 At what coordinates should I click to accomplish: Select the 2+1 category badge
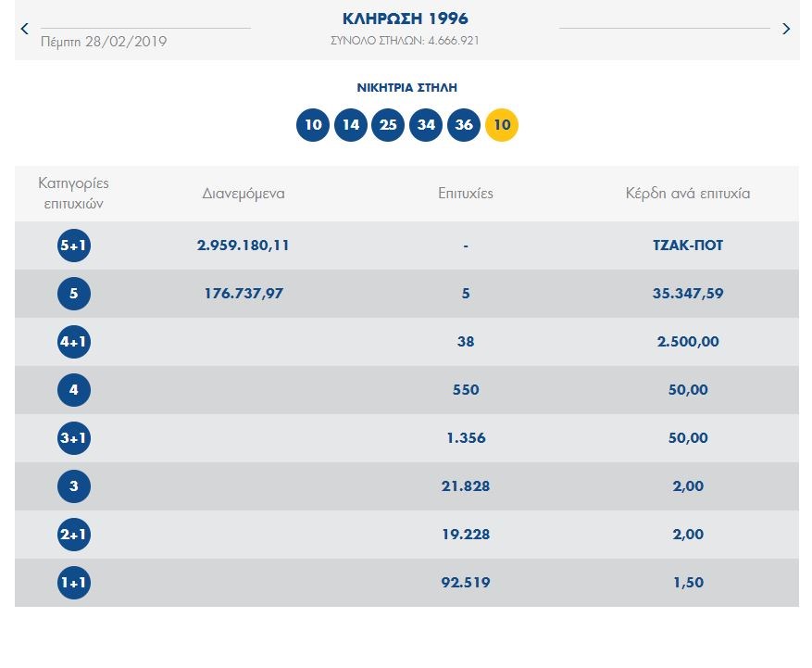tap(74, 535)
